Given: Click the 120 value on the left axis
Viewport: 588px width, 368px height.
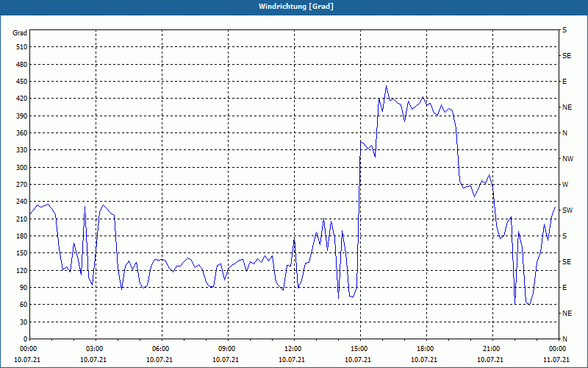Looking at the screenshot, I should [x=22, y=270].
